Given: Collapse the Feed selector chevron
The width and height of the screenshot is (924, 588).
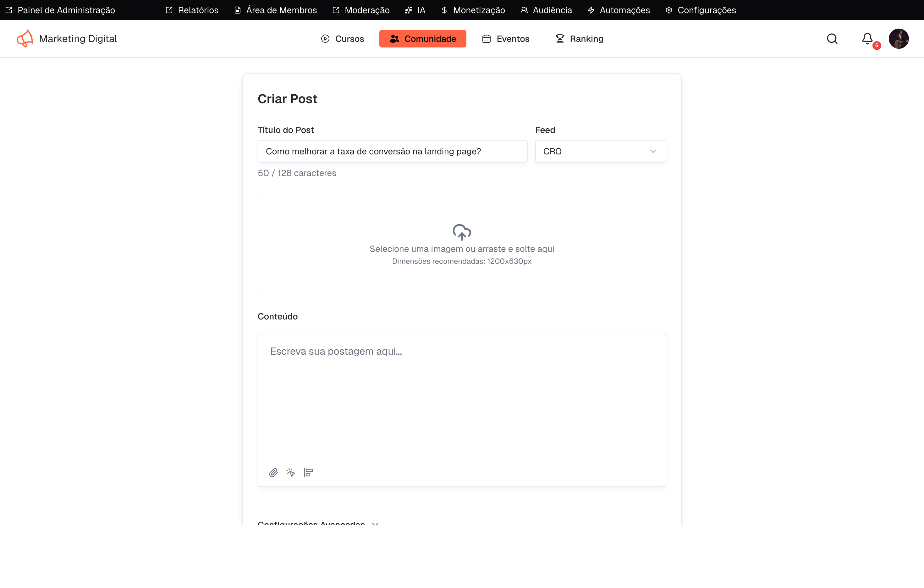Looking at the screenshot, I should [653, 151].
